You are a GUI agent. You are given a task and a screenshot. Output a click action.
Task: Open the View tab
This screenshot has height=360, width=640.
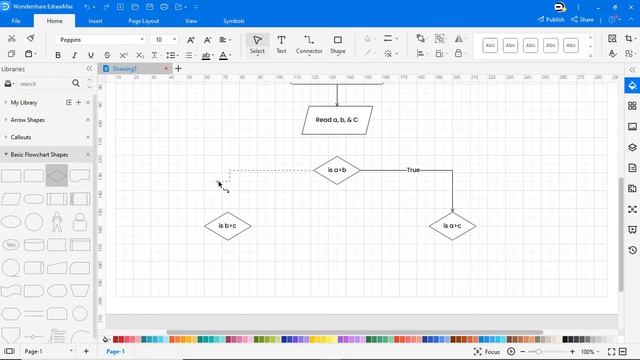191,21
